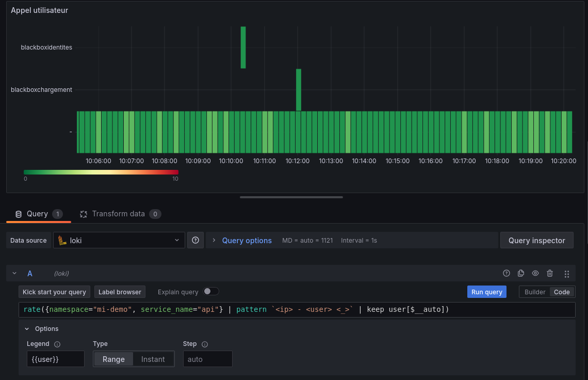Viewport: 588px width, 380px height.
Task: Switch editor to Builder mode
Action: [535, 292]
